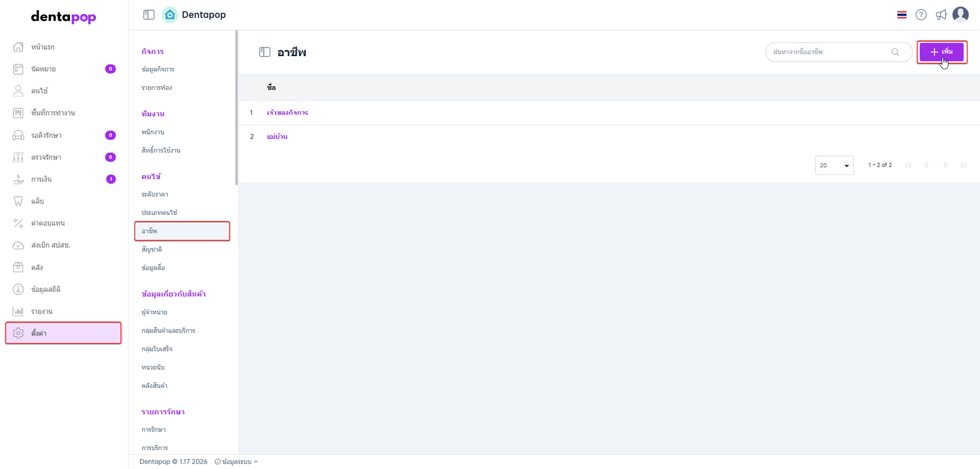
Task: Click the ข้อมูลระบบ link in footer
Action: (236, 462)
